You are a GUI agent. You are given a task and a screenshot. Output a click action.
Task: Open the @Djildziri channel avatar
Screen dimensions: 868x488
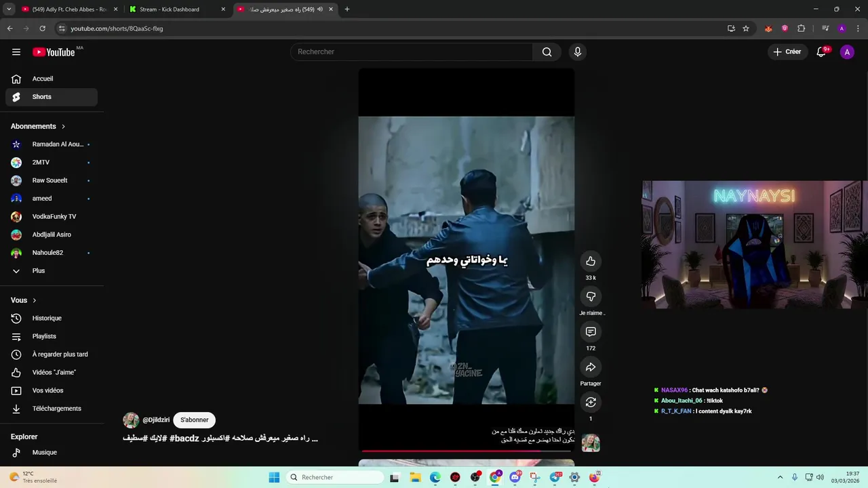(131, 420)
